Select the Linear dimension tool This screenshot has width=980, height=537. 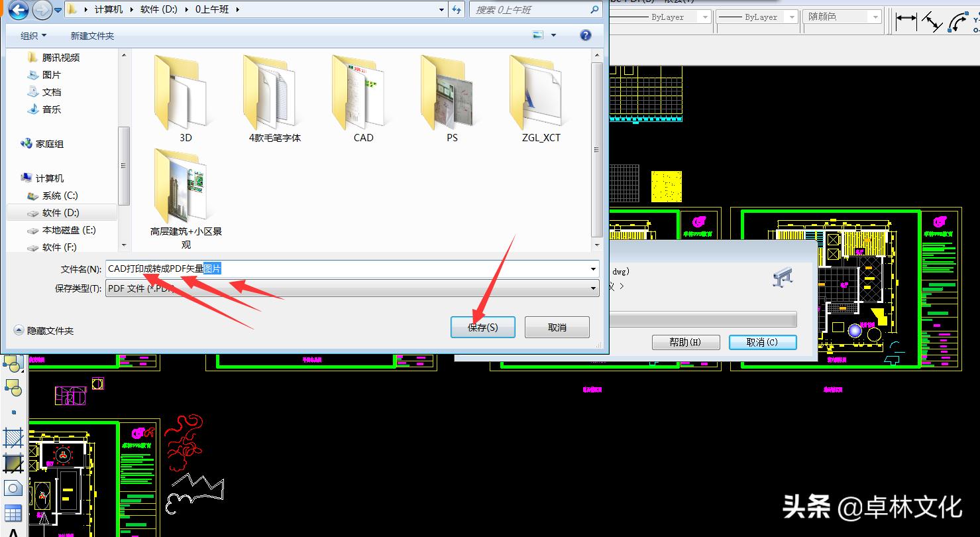pos(906,22)
